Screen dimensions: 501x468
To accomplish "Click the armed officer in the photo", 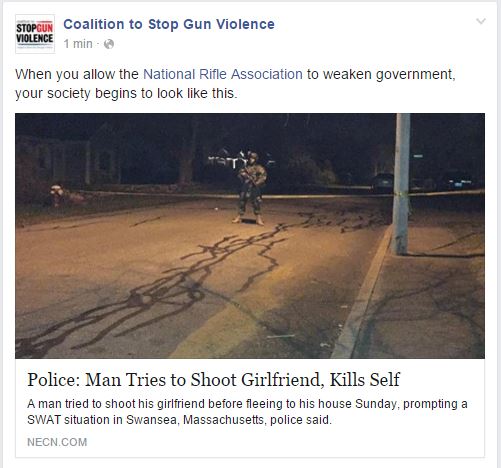I will click(x=251, y=188).
